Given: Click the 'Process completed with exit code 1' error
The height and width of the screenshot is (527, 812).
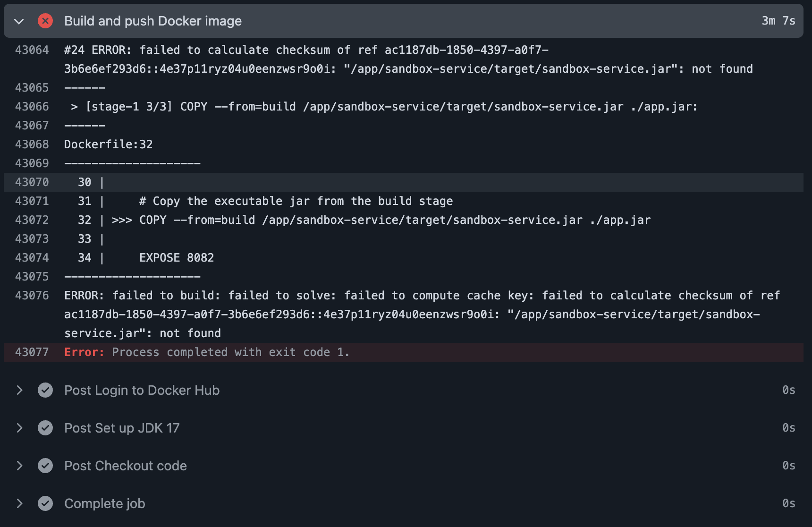Looking at the screenshot, I should point(230,352).
